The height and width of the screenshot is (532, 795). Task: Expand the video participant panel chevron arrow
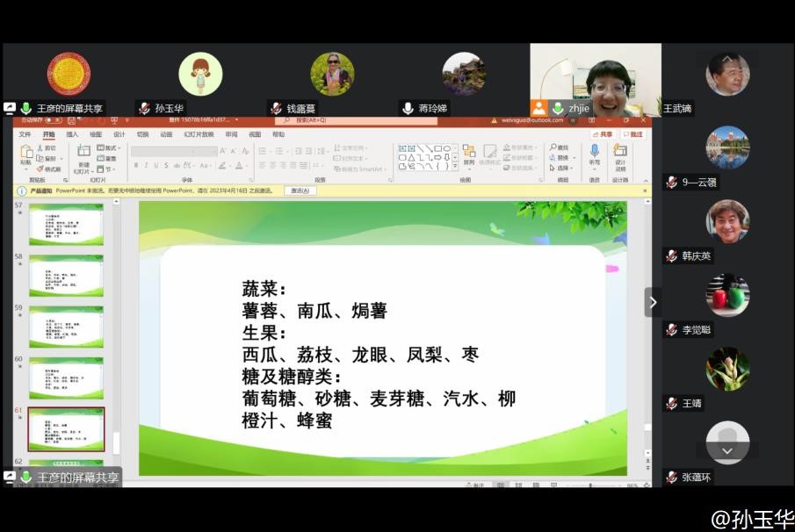pyautogui.click(x=653, y=302)
